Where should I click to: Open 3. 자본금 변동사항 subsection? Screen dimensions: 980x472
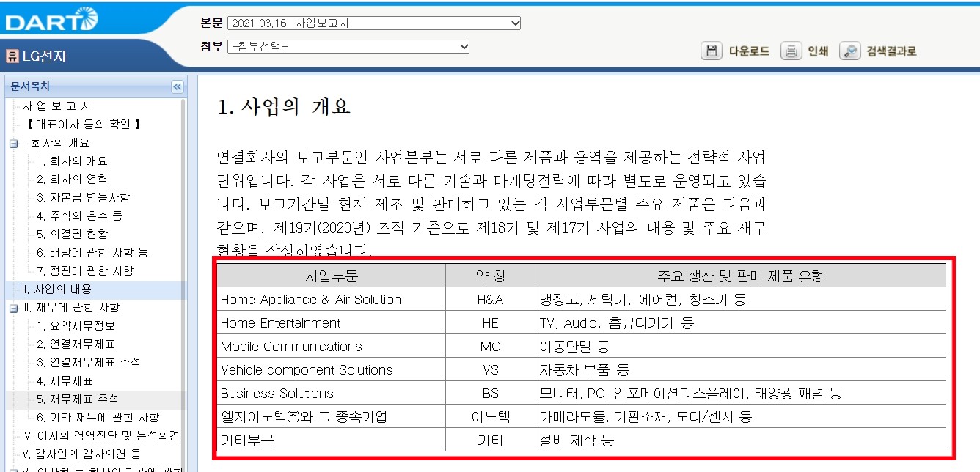point(83,198)
